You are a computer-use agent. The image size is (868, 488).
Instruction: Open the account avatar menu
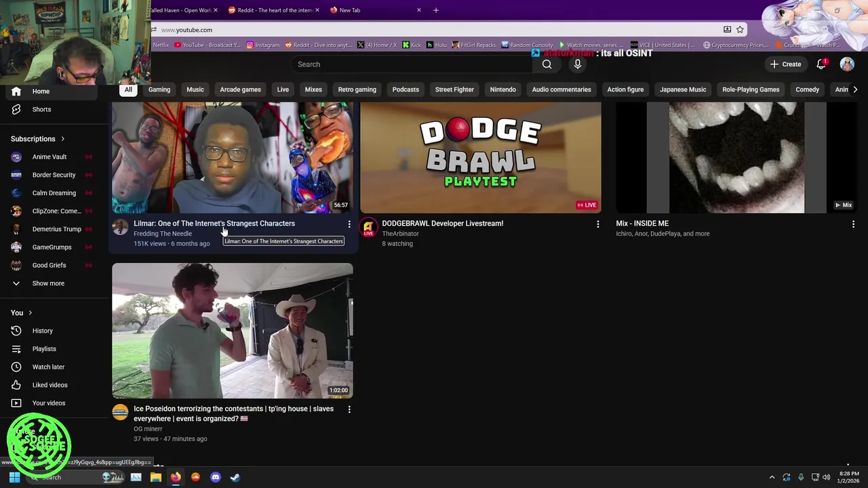coord(847,64)
